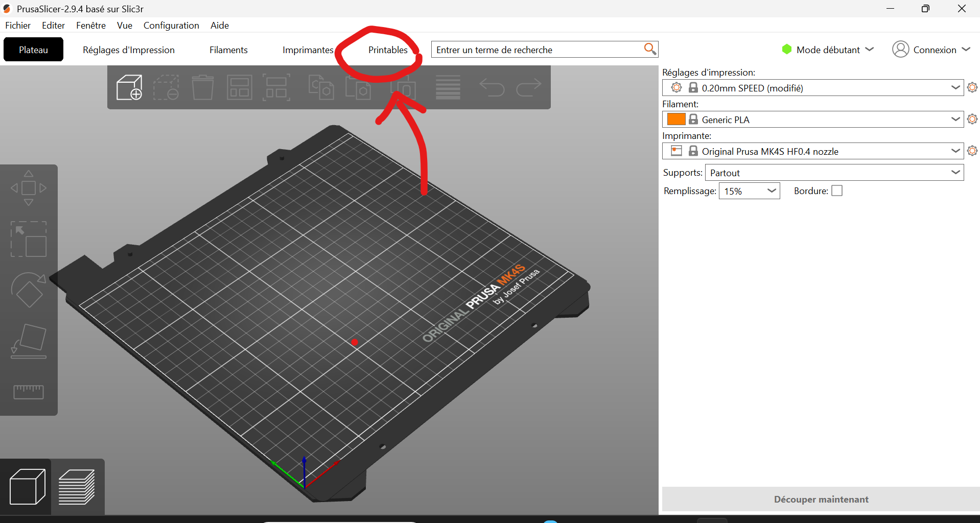The width and height of the screenshot is (980, 523).
Task: Select the Move tool in left toolbar
Action: click(x=29, y=188)
